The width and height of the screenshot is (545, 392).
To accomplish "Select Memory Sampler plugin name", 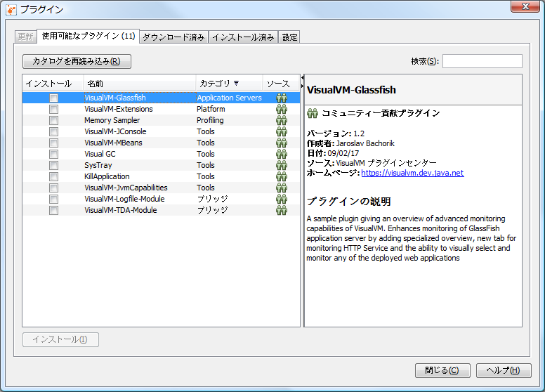I will (112, 120).
